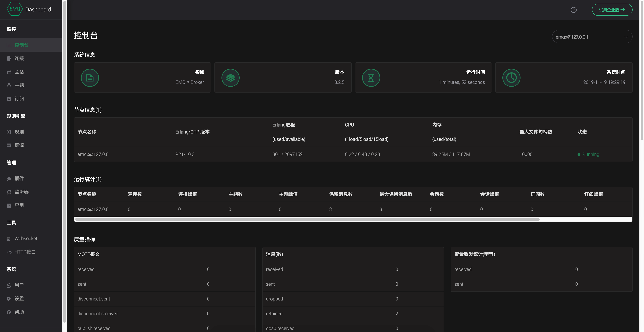Screen dimensions: 644x332
Task: Click the 0.22 / 0.48 / 0.23 CPU cell
Action: pyautogui.click(x=362, y=154)
